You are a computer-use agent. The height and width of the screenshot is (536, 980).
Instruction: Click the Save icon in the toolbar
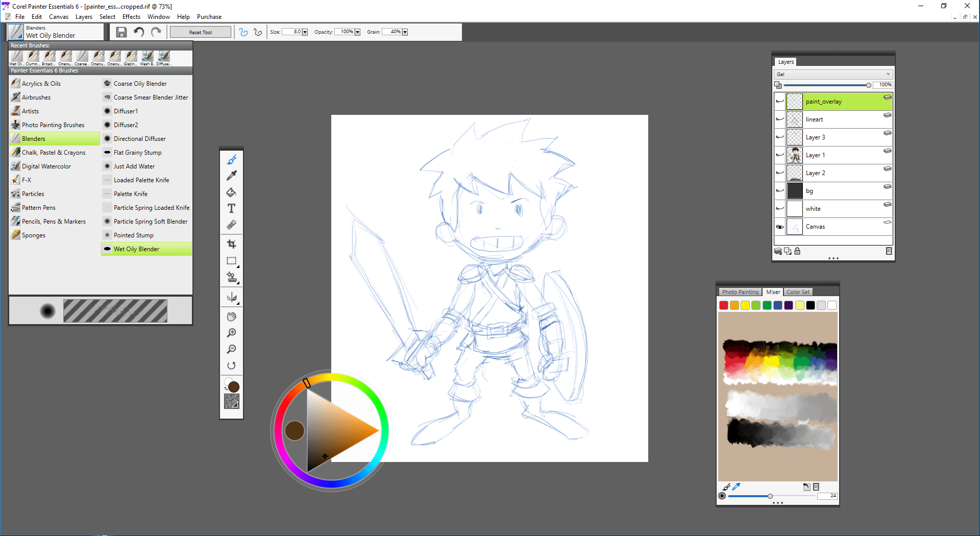coord(121,32)
